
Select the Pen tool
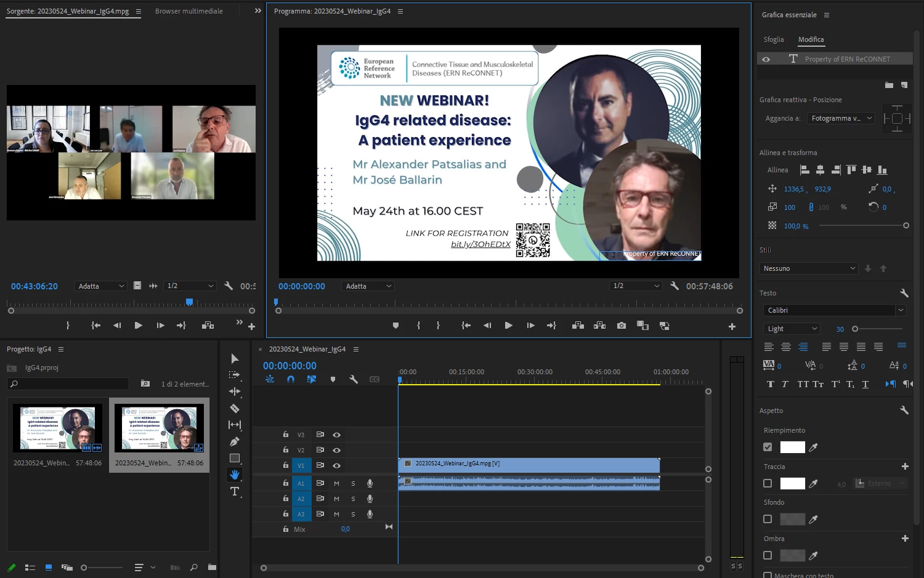tap(235, 441)
